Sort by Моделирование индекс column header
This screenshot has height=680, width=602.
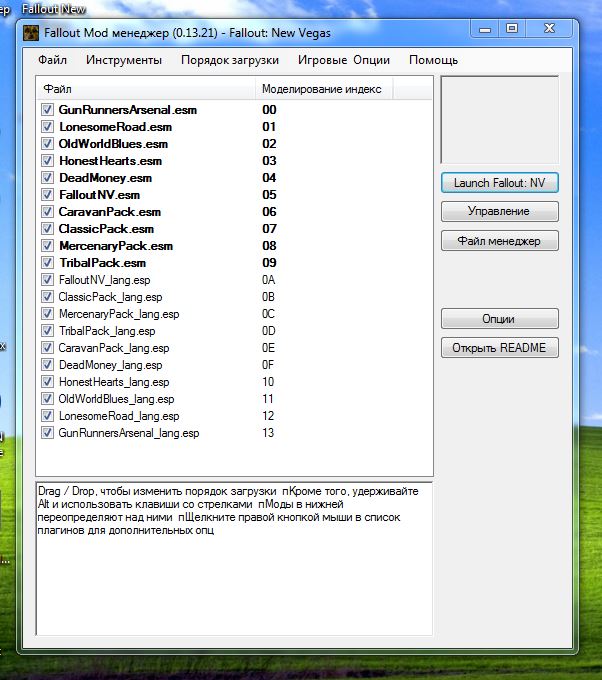pyautogui.click(x=324, y=89)
